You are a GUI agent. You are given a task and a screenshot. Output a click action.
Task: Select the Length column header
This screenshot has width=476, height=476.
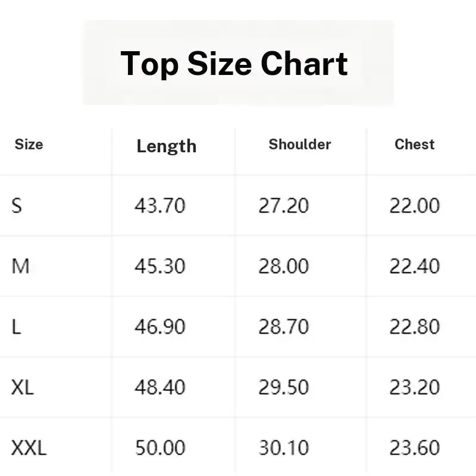coord(167,146)
